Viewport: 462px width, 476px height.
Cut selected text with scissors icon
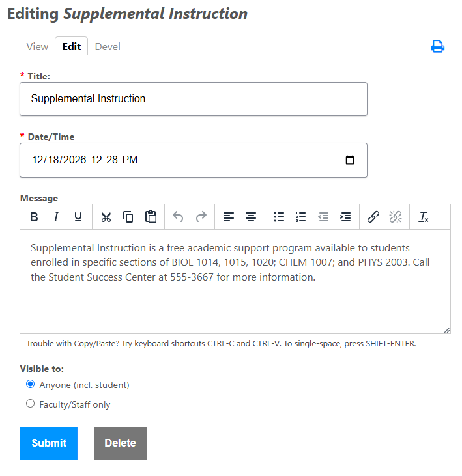tap(106, 217)
